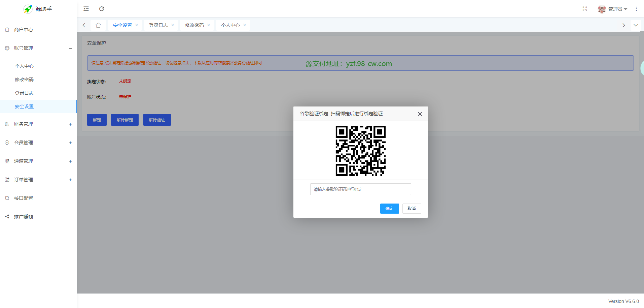Click the blue 绑定 button
The height and width of the screenshot is (308, 644).
click(97, 120)
